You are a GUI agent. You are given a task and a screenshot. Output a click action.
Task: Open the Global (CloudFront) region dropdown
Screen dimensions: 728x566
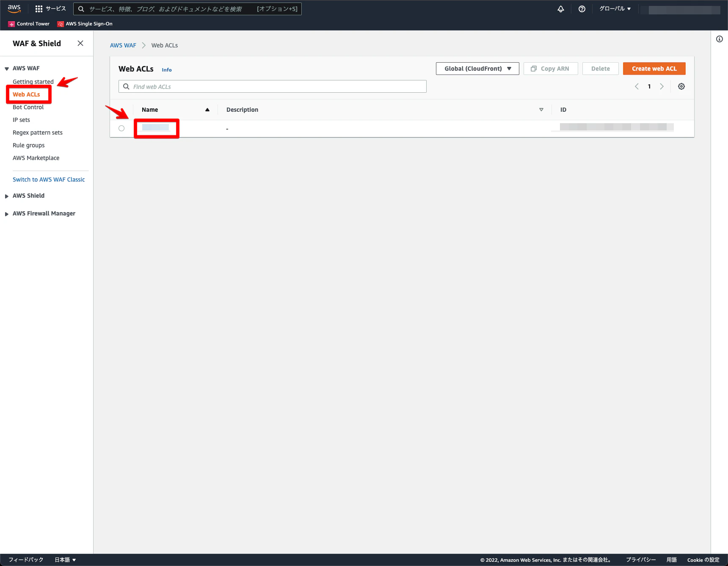[477, 69]
